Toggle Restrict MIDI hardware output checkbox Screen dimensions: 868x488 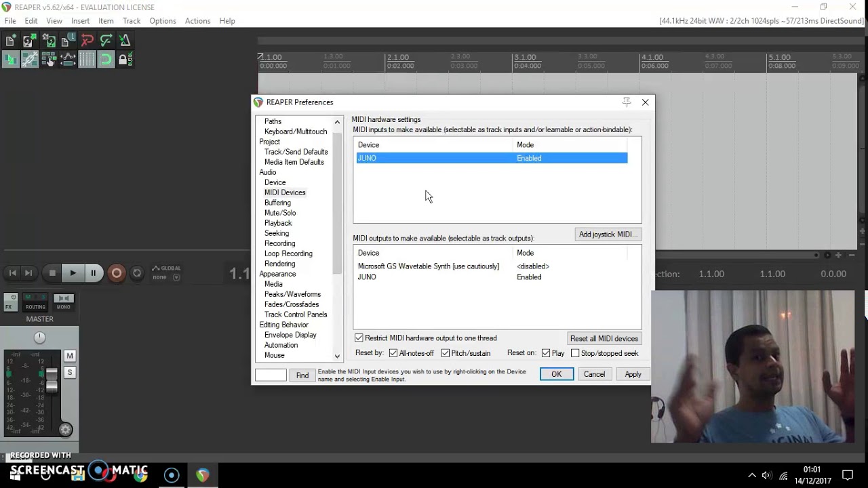(x=359, y=338)
